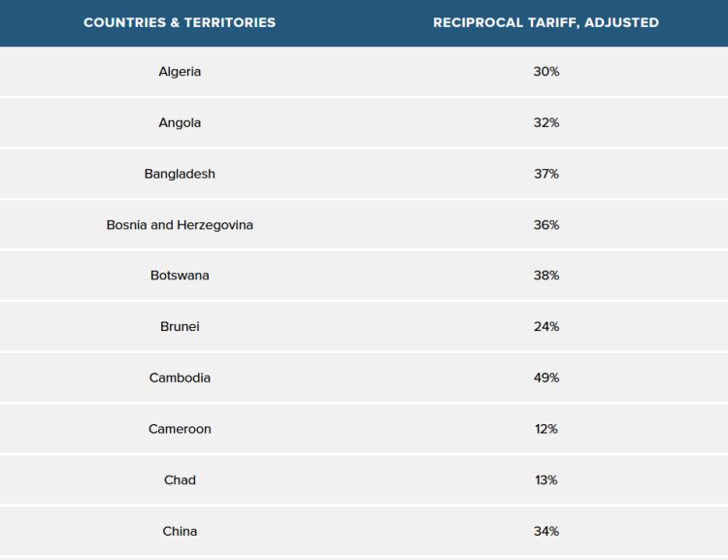Click the Countries & Territories column header
This screenshot has width=728, height=560.
[180, 22]
